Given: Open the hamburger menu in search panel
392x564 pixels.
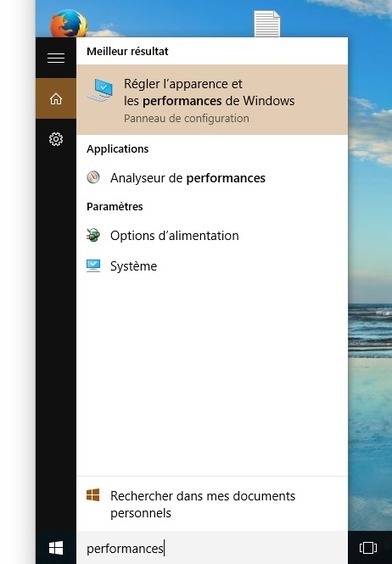Looking at the screenshot, I should 56,58.
